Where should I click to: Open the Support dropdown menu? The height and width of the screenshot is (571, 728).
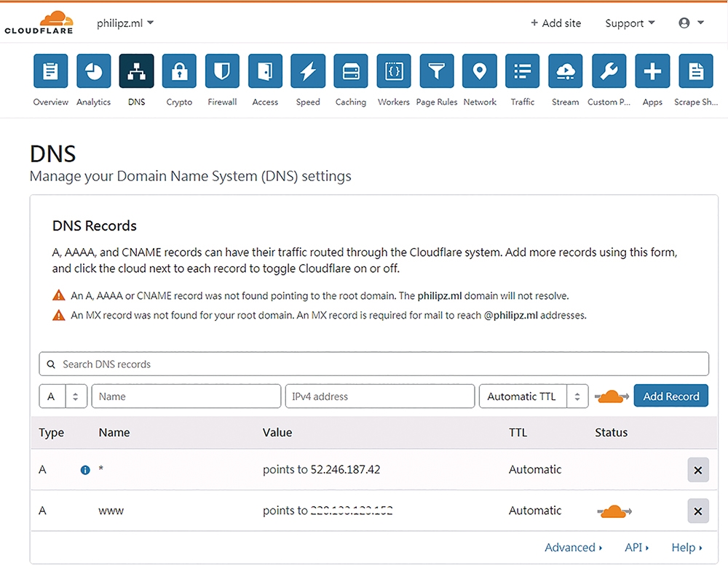(x=630, y=23)
